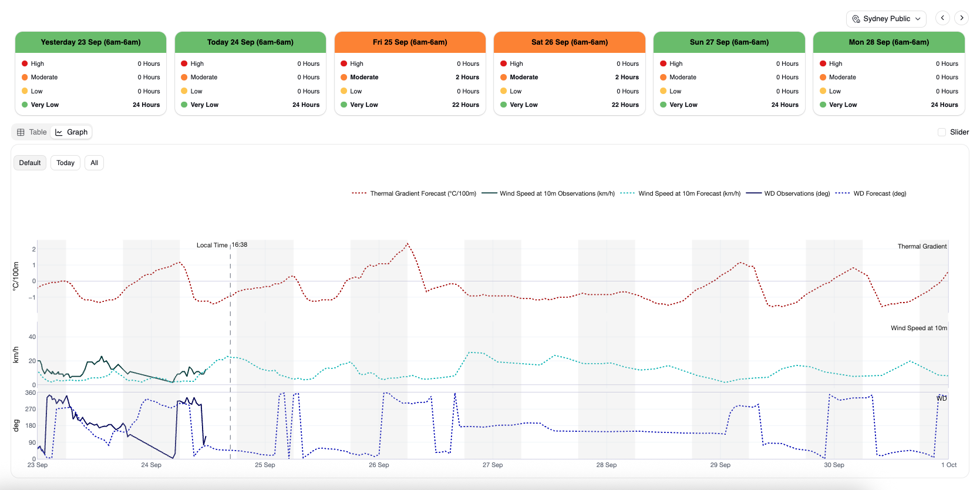Click green Very Low dot in Mon 28 Sep card
Image resolution: width=980 pixels, height=490 pixels.
(823, 105)
